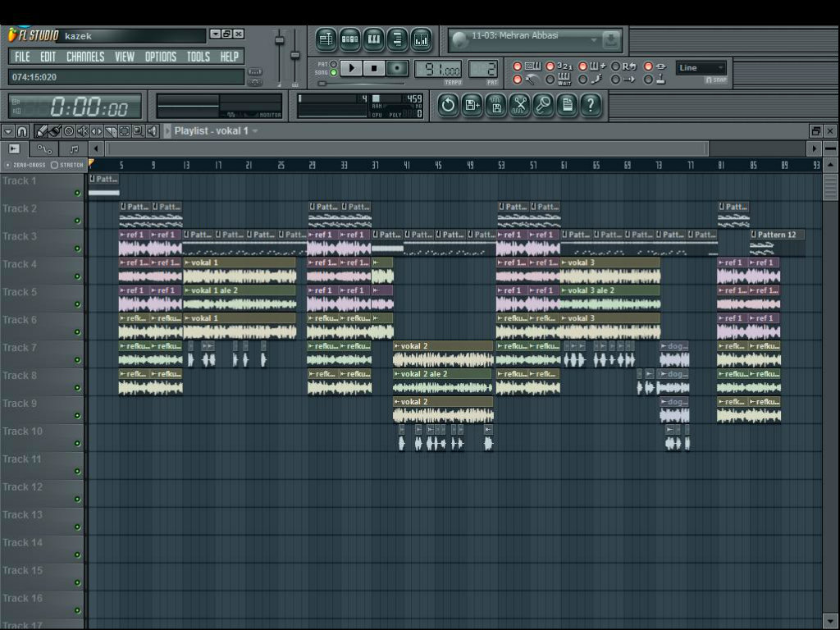Screen dimensions: 840x630
Task: Click the Stop button in transport
Action: click(374, 69)
